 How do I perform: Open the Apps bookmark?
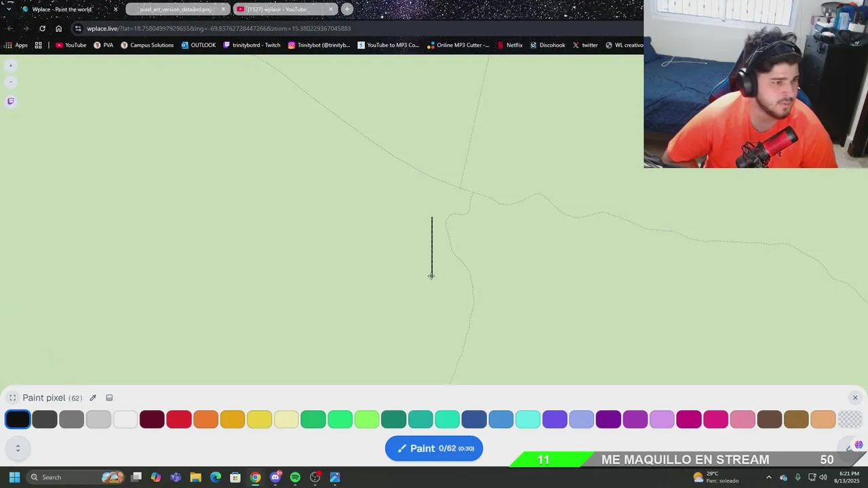(16, 45)
